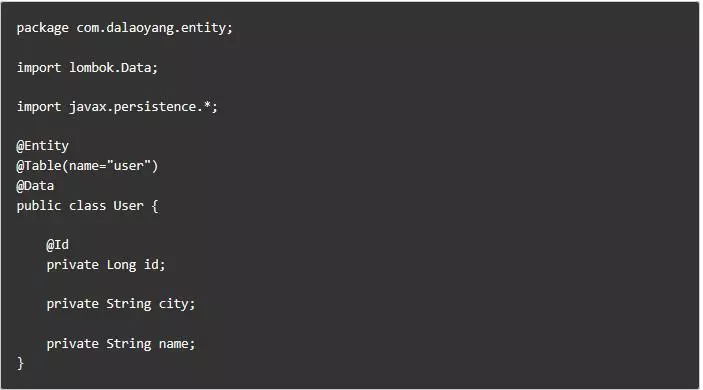
Task: Click the public keyword in class declaration
Action: click(x=39, y=206)
